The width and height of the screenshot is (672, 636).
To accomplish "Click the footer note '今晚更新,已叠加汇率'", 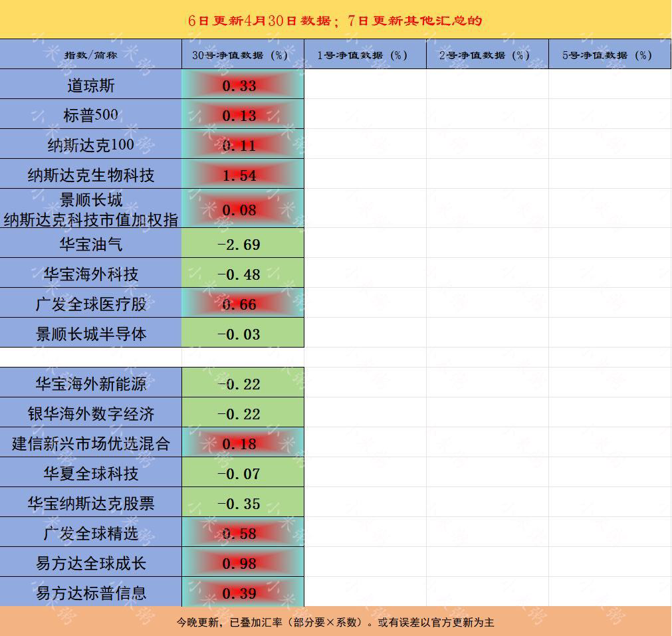I will pyautogui.click(x=229, y=622).
